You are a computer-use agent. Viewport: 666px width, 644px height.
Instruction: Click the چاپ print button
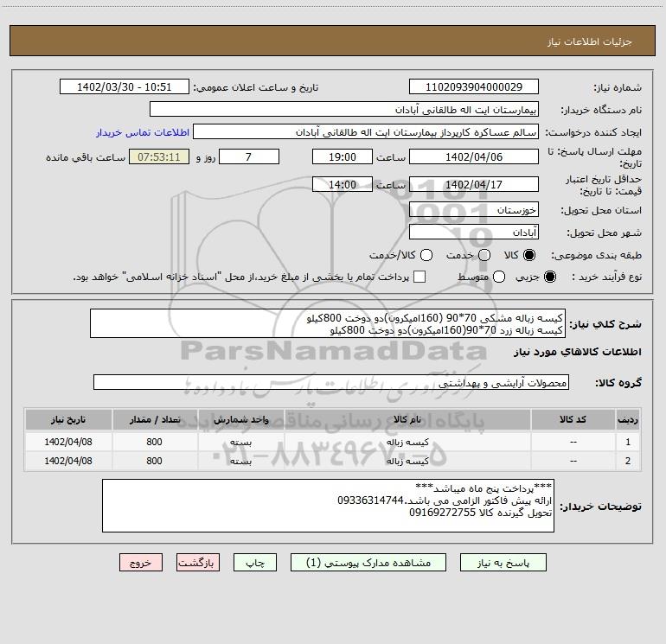click(255, 563)
